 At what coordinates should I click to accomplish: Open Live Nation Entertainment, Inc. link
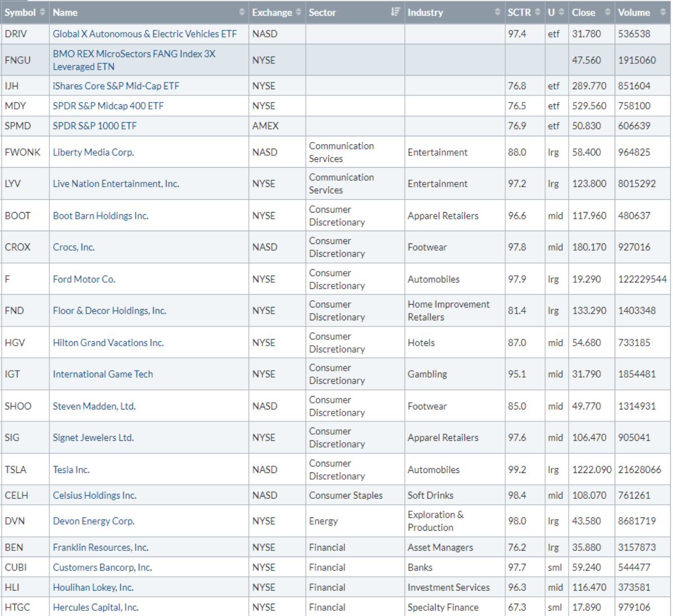click(x=116, y=183)
